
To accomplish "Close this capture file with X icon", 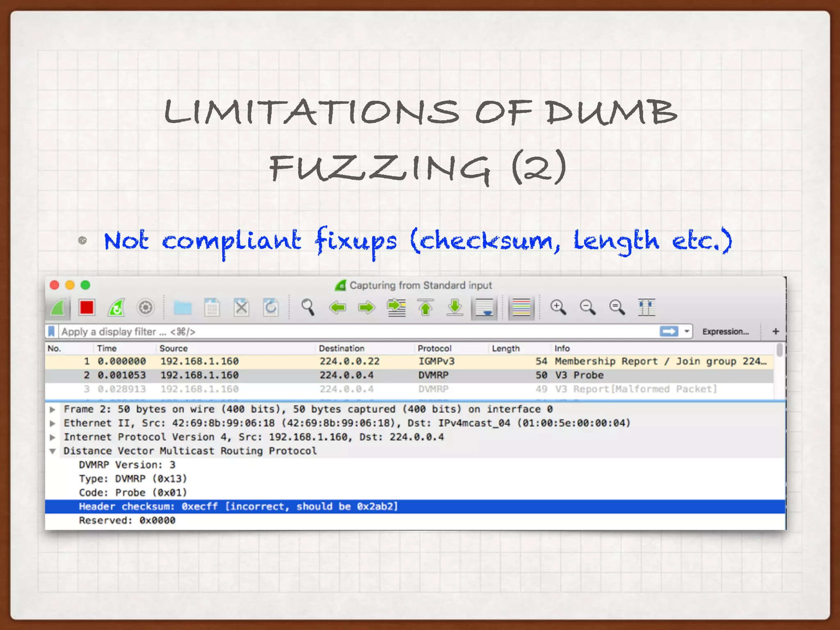I will [x=242, y=307].
